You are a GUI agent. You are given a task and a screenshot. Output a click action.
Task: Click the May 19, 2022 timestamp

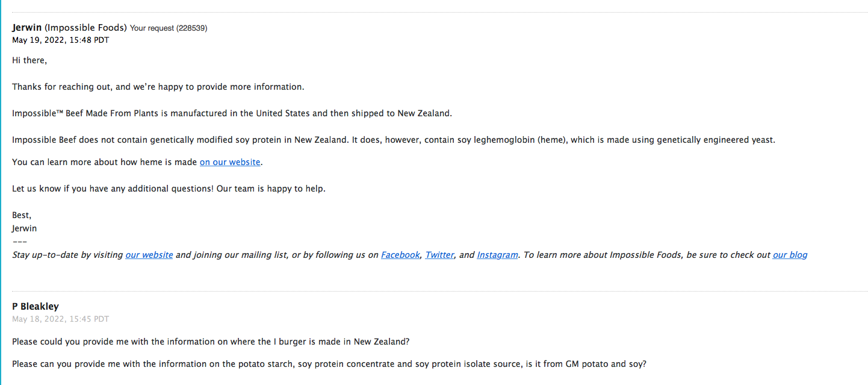[x=60, y=40]
